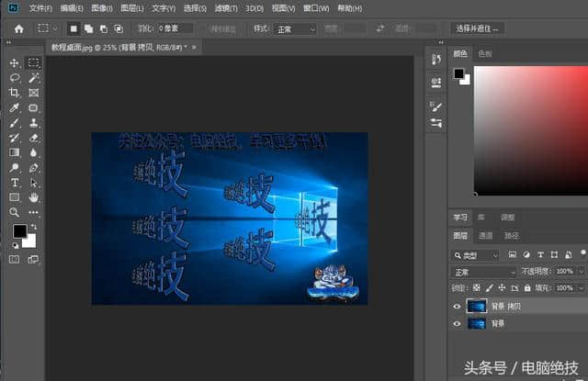This screenshot has width=588, height=381.
Task: Open the 图像(I) menu
Action: pos(102,8)
